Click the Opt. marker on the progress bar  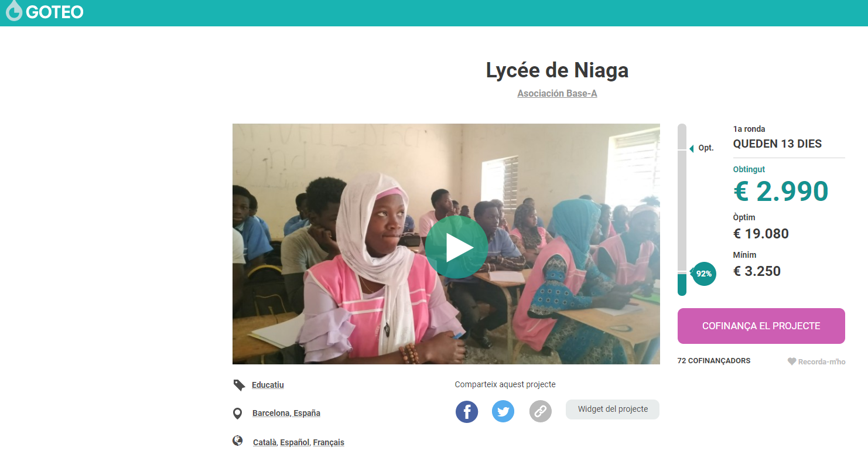(702, 148)
